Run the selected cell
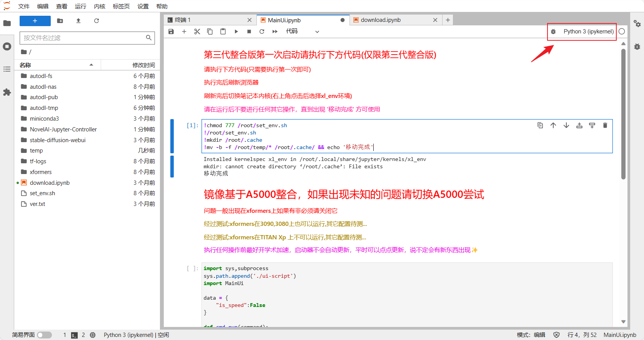Screen dimensions: 644x340 pos(236,32)
